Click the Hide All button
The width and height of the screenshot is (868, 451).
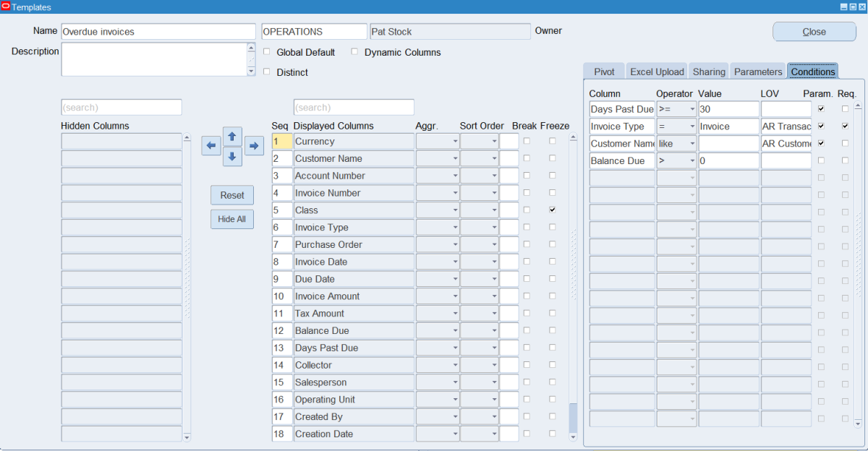(x=232, y=219)
